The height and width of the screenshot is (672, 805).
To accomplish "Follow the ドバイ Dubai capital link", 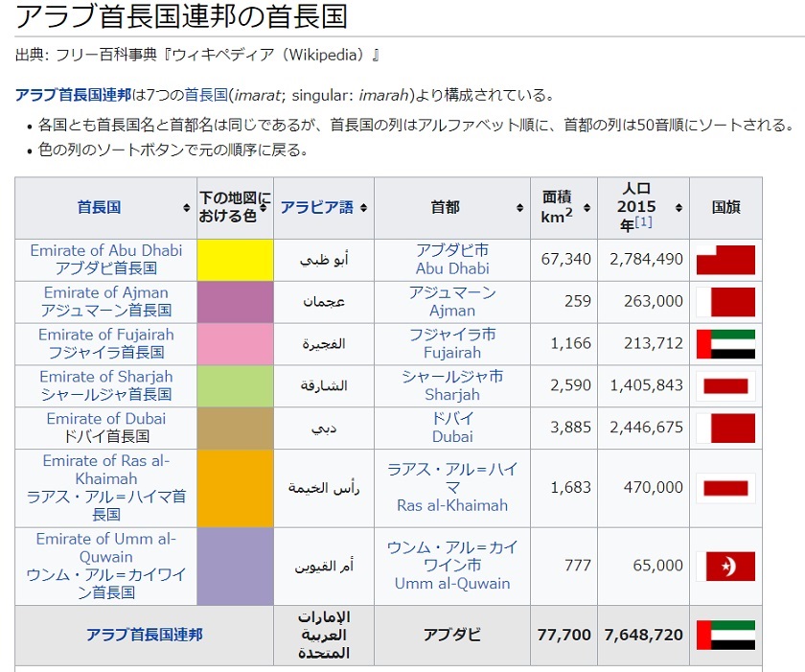I will (x=452, y=428).
